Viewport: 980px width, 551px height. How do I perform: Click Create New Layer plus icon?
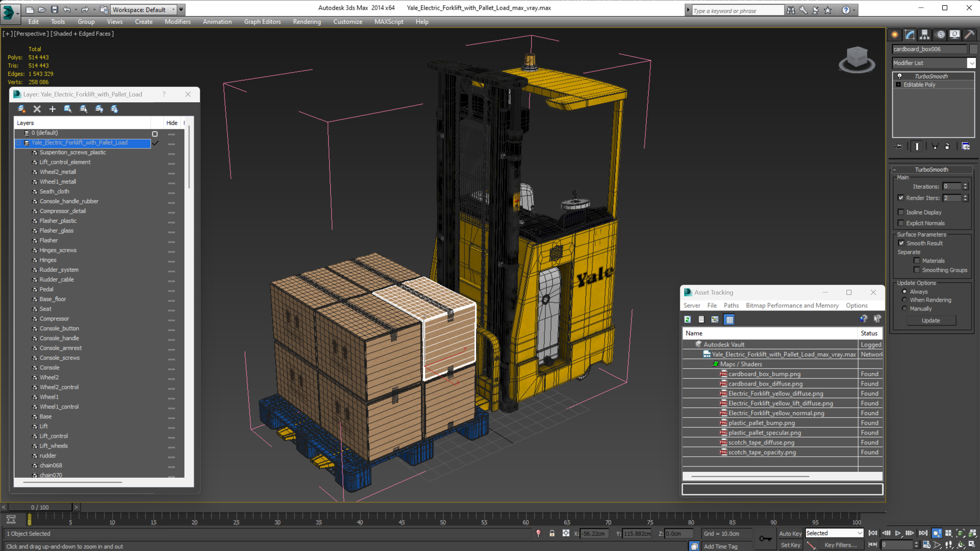(x=53, y=109)
